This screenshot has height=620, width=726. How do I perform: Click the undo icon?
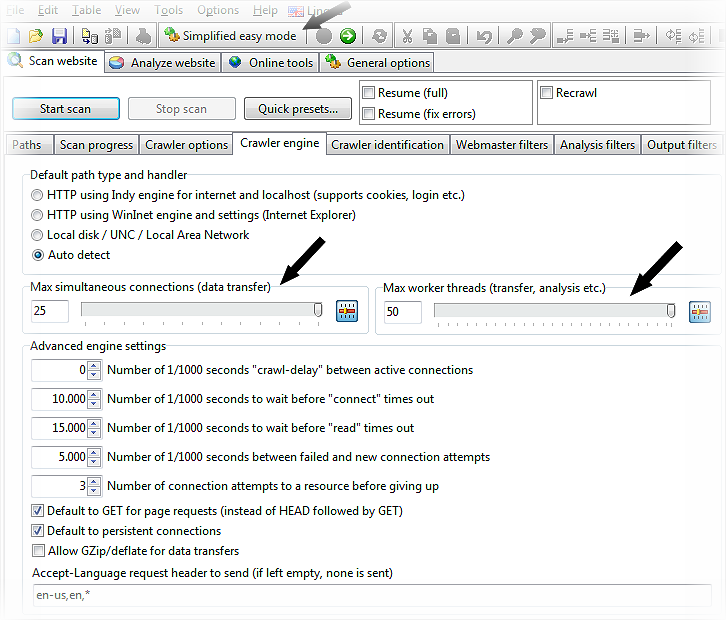pos(484,36)
